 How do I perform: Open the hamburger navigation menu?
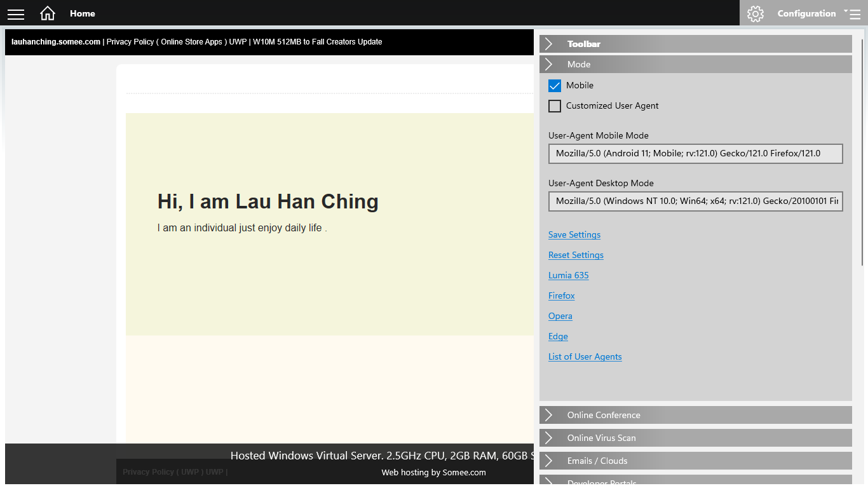coord(16,13)
